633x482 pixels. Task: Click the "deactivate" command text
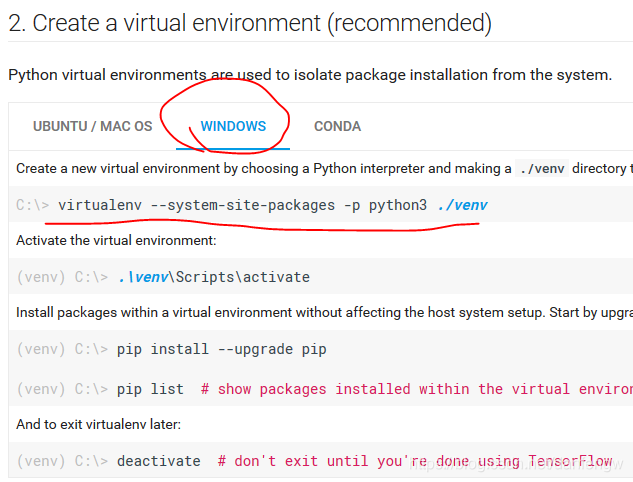pyautogui.click(x=159, y=461)
